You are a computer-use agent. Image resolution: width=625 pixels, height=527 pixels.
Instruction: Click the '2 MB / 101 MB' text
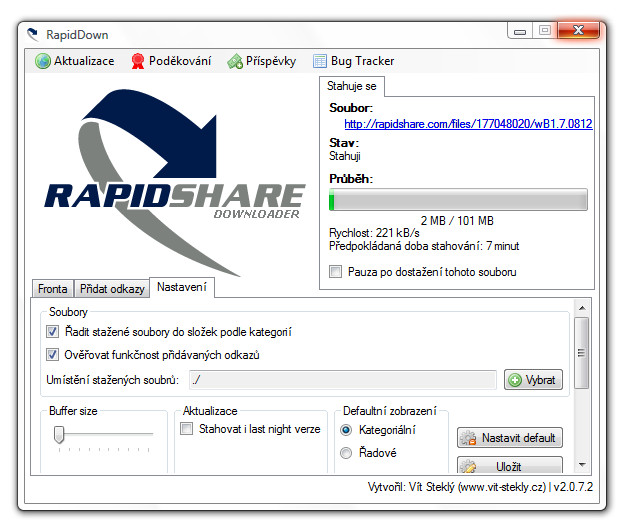pyautogui.click(x=457, y=221)
